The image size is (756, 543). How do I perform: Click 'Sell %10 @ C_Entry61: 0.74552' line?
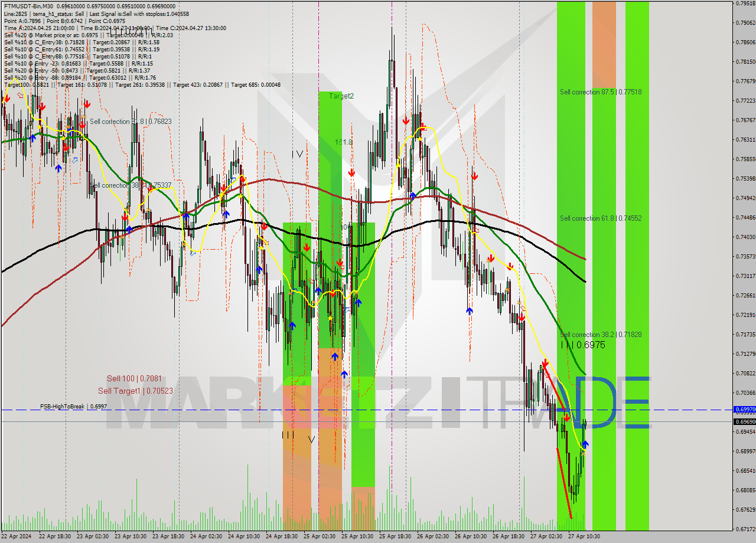(82, 49)
